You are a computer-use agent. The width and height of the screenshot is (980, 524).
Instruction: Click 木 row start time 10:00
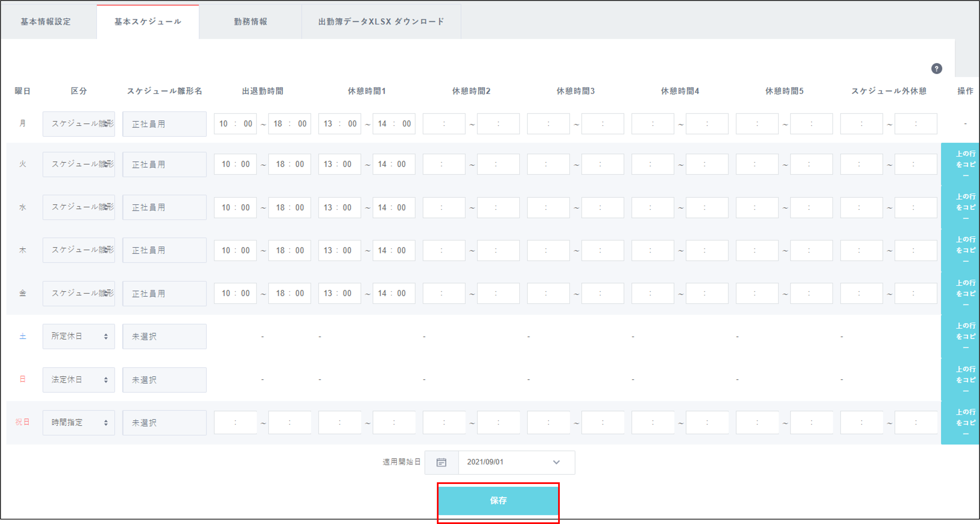(235, 250)
